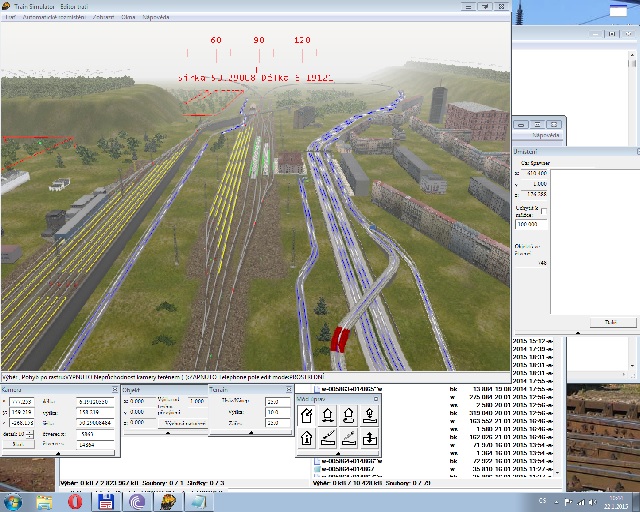The height and width of the screenshot is (512, 640).
Task: Open the Nápověda menu in main editor
Action: coord(156,17)
